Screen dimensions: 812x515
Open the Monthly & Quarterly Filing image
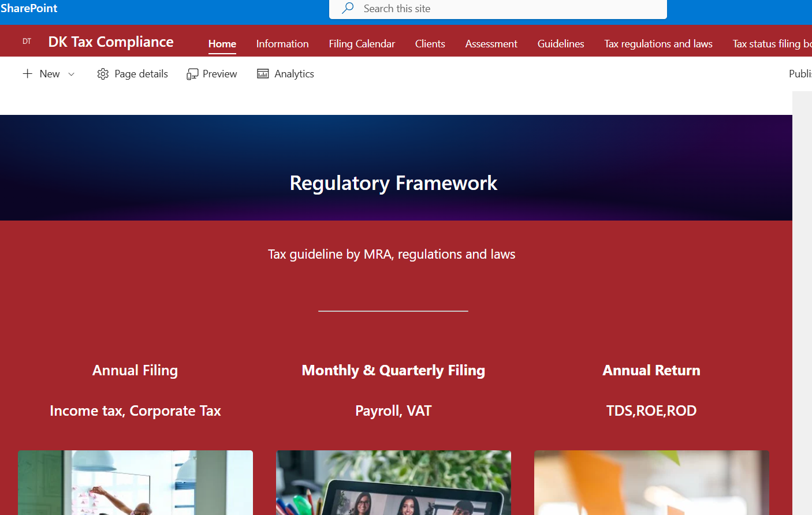pyautogui.click(x=393, y=482)
